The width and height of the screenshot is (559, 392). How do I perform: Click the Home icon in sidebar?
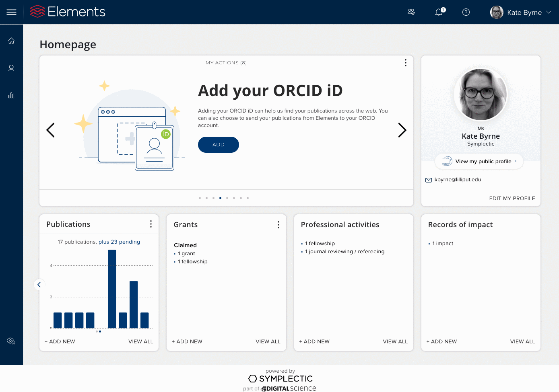click(11, 41)
